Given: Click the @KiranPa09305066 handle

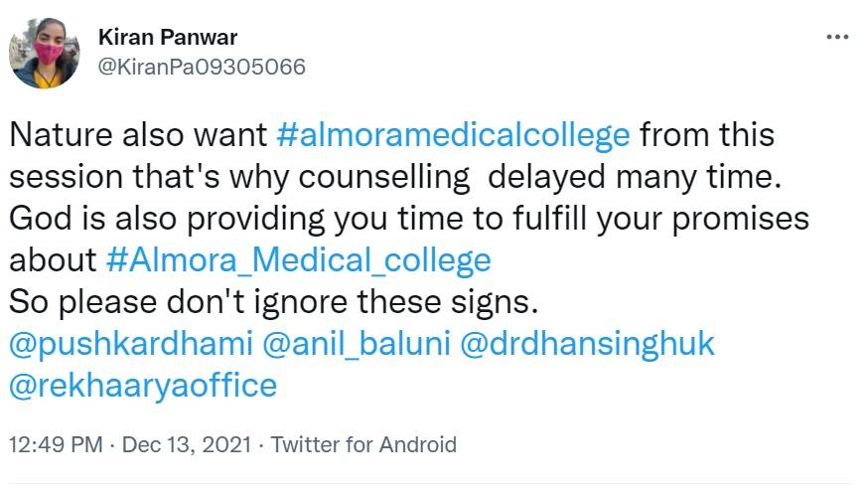Looking at the screenshot, I should 202,67.
